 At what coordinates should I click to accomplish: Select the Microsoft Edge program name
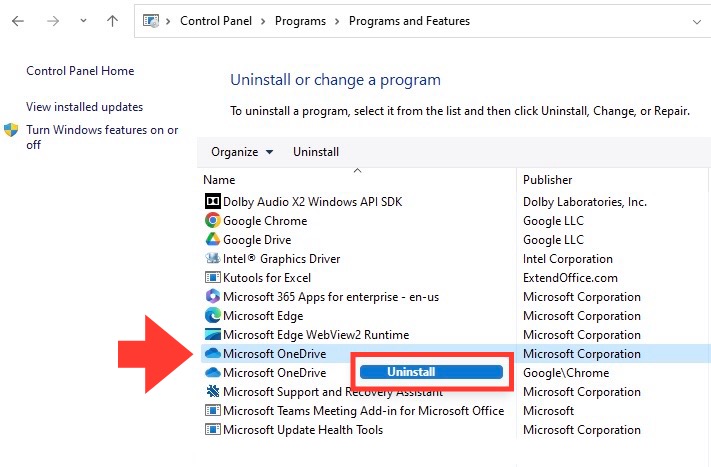(263, 316)
